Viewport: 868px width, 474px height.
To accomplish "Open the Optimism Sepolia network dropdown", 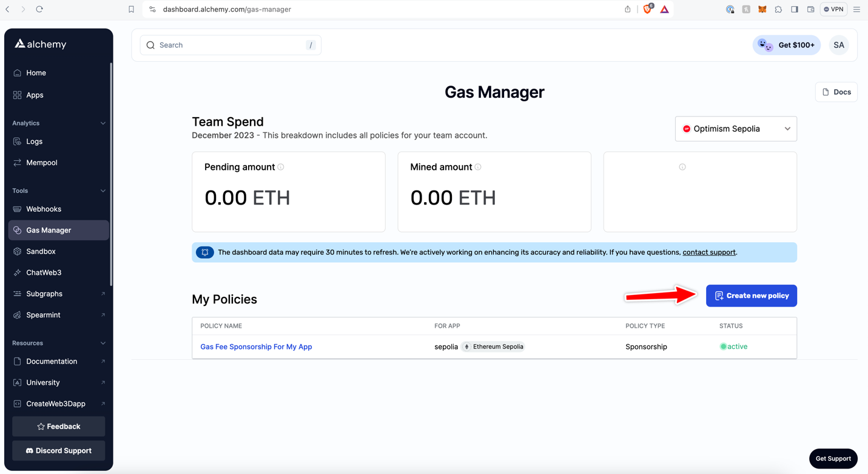I will pos(735,129).
